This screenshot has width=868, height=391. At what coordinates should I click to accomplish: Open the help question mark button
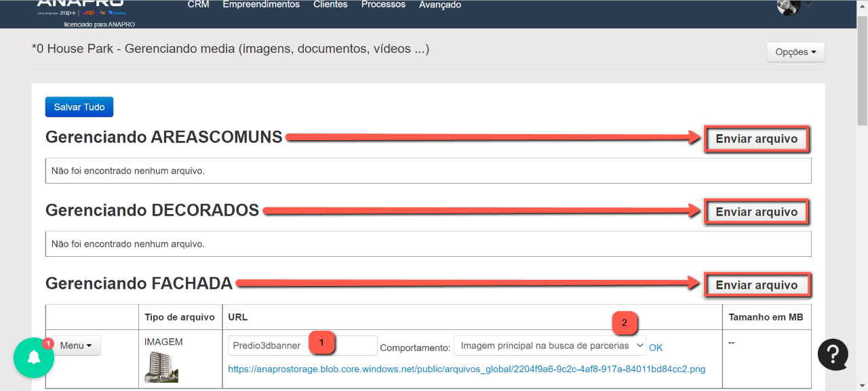[833, 354]
